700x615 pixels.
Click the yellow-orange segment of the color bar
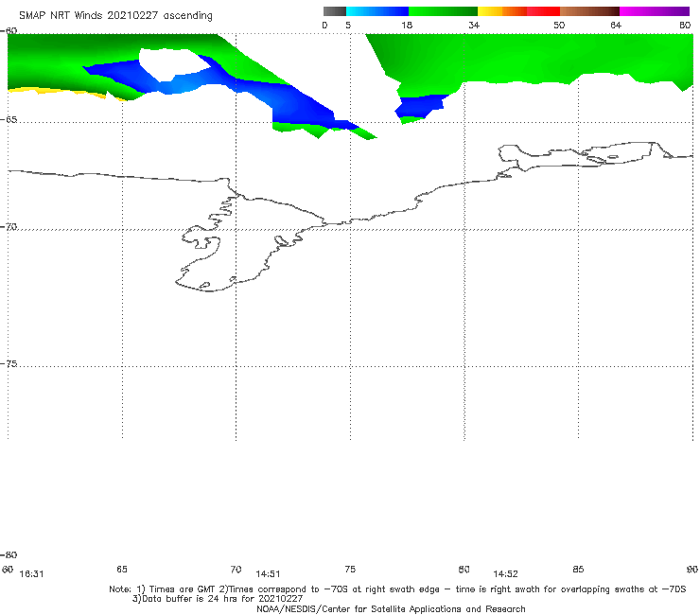501,11
